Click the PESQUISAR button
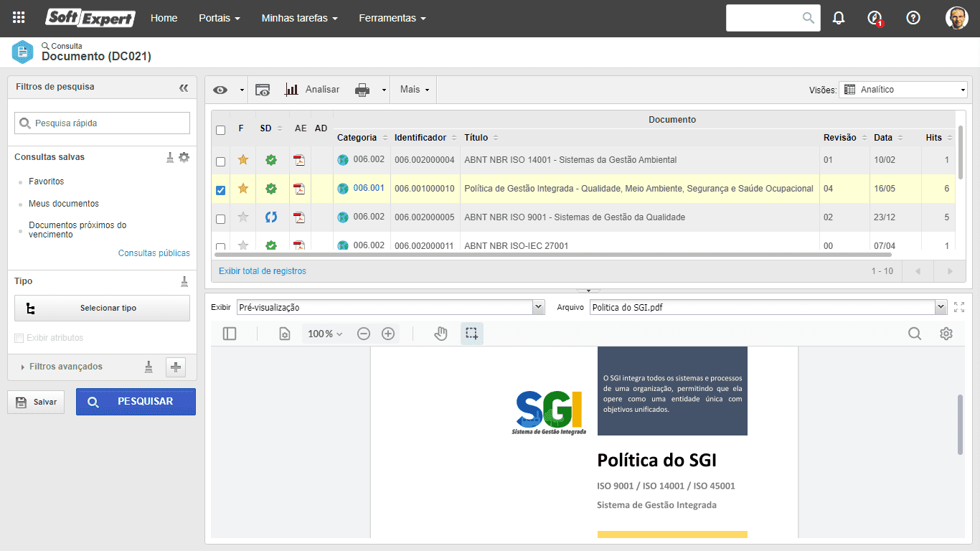 click(x=136, y=402)
